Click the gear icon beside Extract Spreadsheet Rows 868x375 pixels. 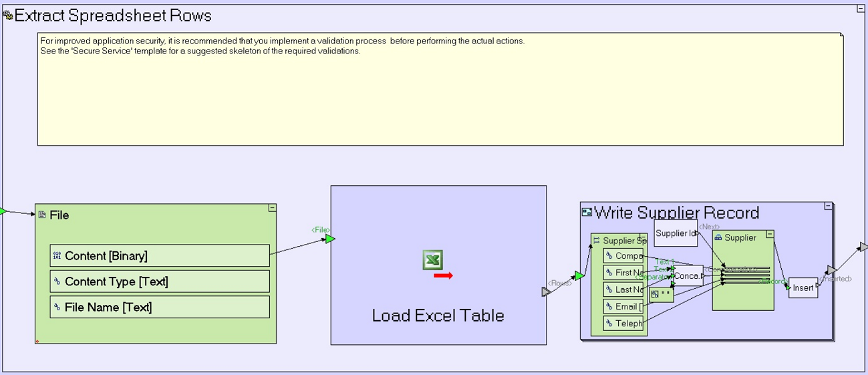coord(7,15)
